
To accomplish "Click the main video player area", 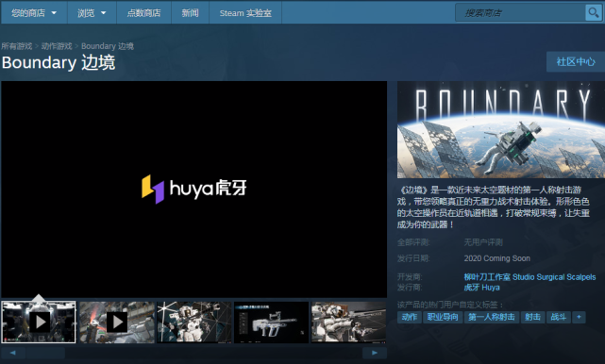I will [194, 189].
